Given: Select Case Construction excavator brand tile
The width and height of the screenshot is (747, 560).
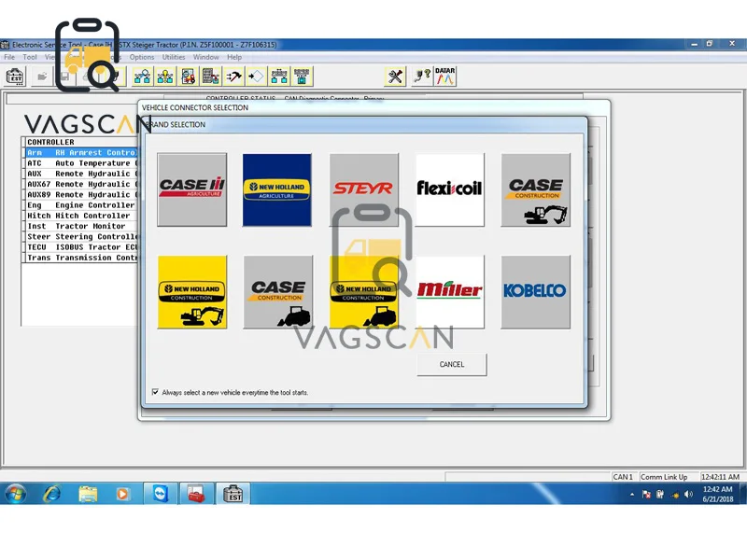Looking at the screenshot, I should pyautogui.click(x=535, y=189).
